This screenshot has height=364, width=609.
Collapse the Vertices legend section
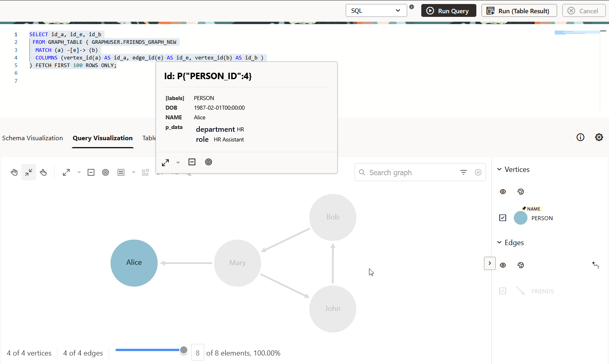click(499, 170)
